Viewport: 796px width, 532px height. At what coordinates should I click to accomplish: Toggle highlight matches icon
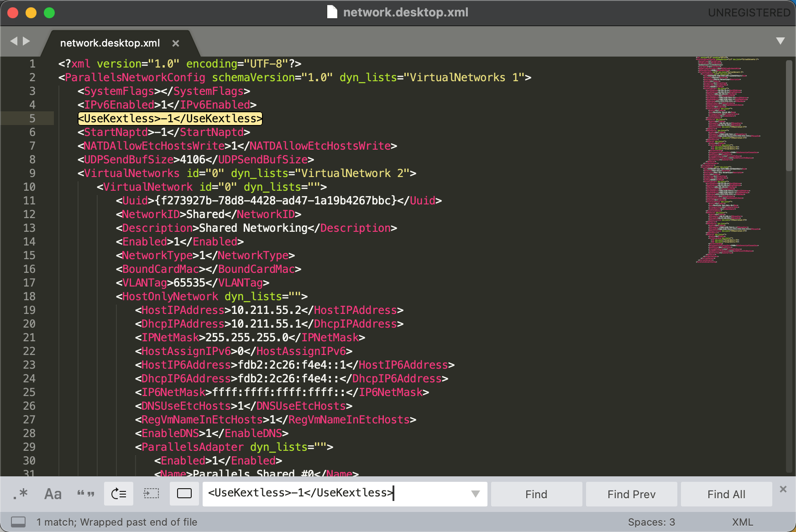tap(184, 494)
